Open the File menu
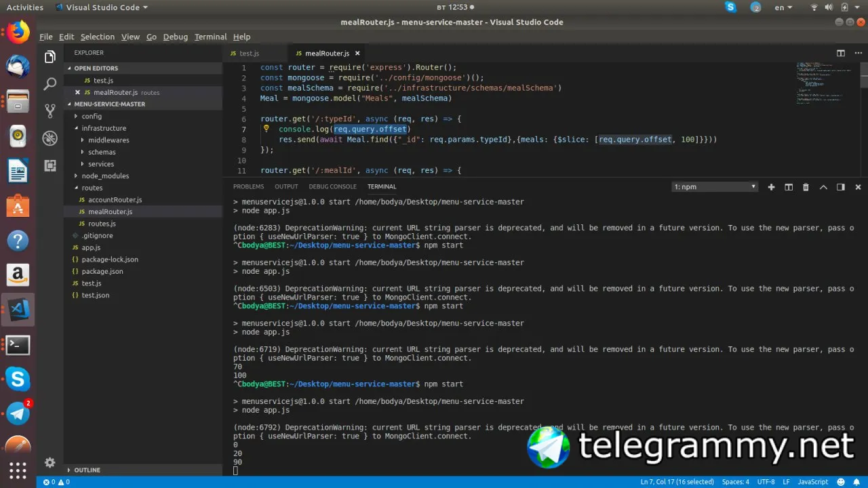 pos(45,37)
